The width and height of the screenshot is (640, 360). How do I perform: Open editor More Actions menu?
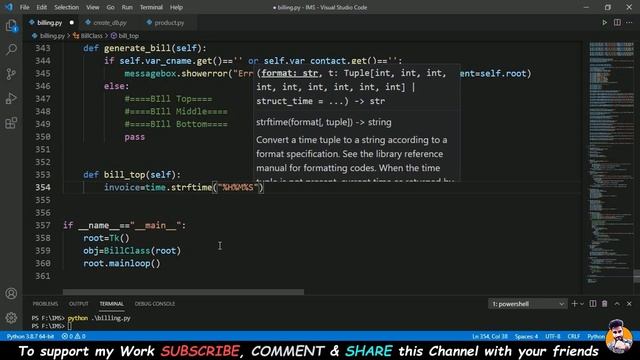pyautogui.click(x=629, y=22)
